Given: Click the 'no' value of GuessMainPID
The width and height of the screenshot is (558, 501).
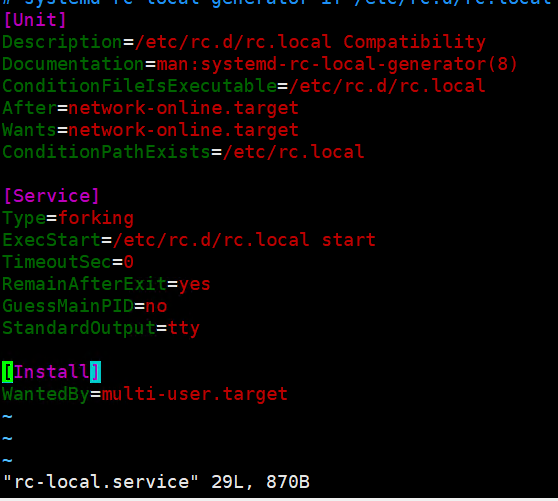Looking at the screenshot, I should (x=156, y=307).
